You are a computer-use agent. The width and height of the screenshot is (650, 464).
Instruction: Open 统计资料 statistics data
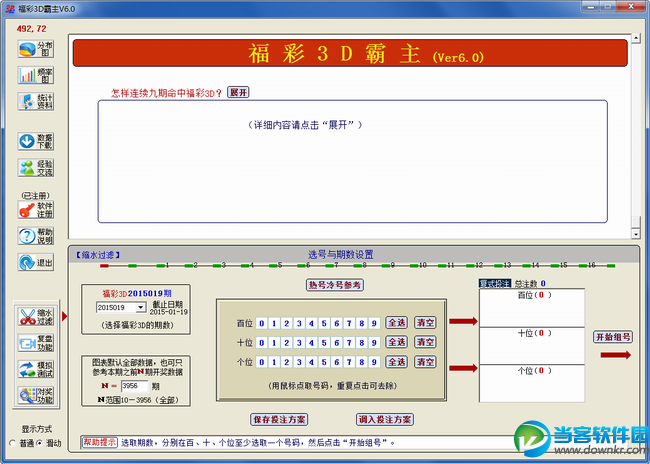pyautogui.click(x=36, y=102)
